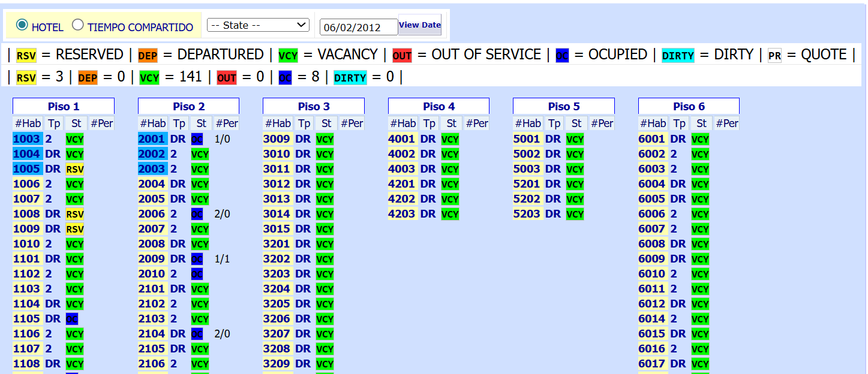868x374 pixels.
Task: Click the yellow RSV legend swatch
Action: (x=26, y=56)
